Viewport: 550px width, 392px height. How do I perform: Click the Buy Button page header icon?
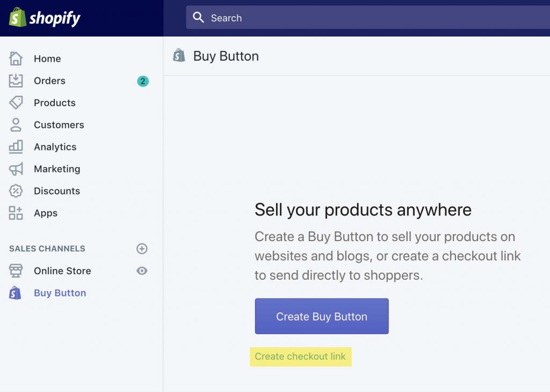[179, 55]
